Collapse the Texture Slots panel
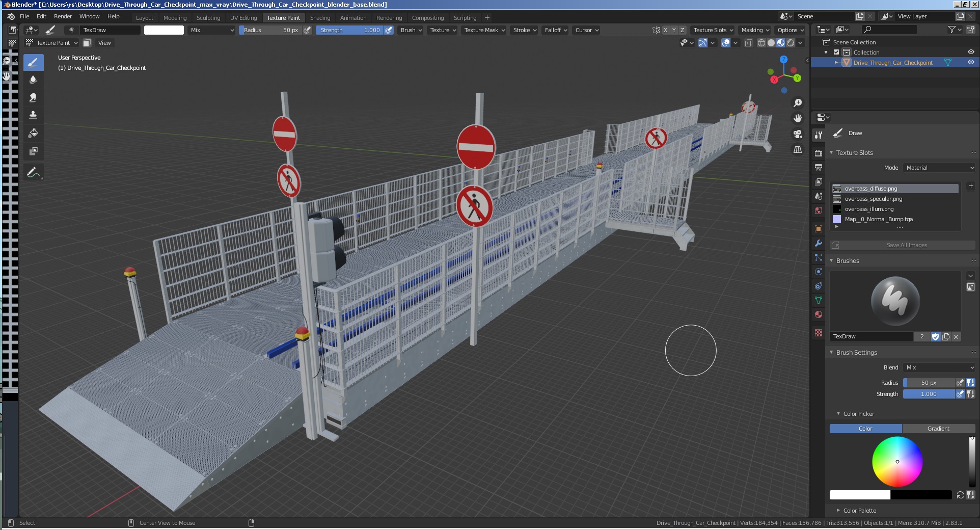The width and height of the screenshot is (980, 530). point(831,152)
